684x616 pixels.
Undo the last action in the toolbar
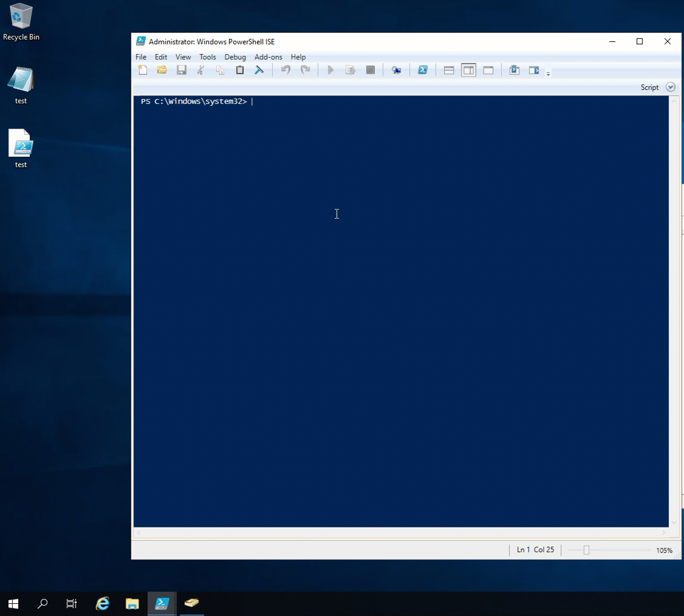(x=286, y=70)
